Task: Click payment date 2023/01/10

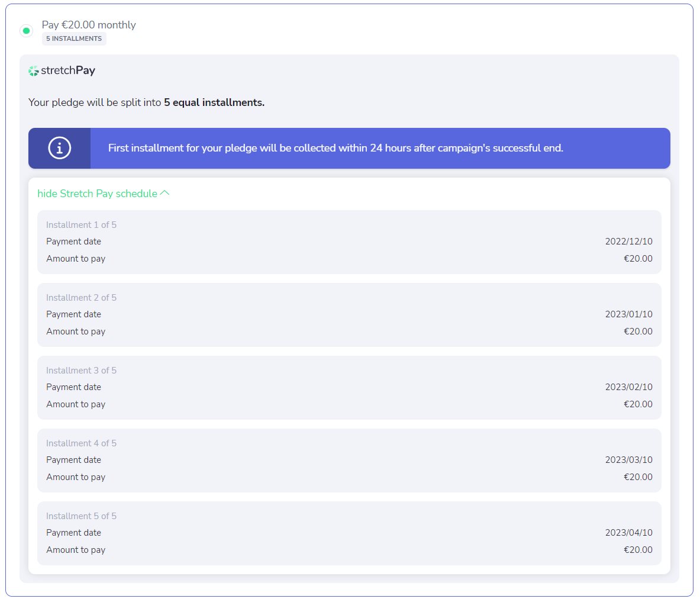Action: pos(628,314)
